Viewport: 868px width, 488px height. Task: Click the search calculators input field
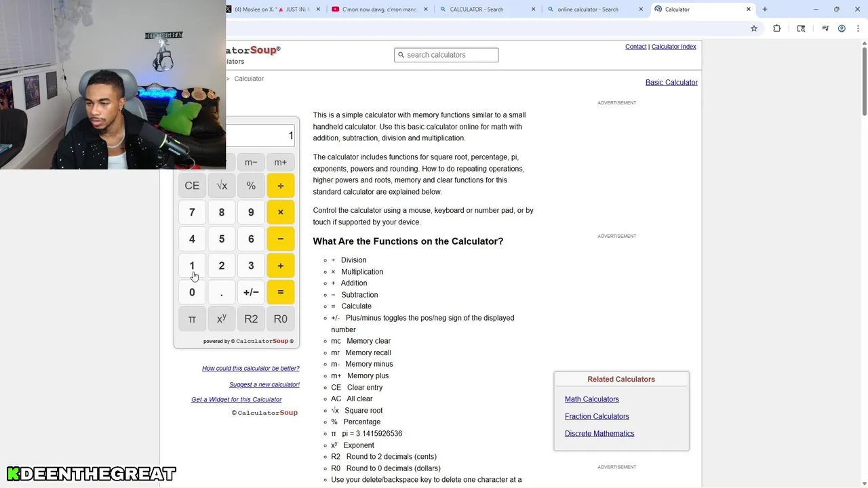coord(446,55)
